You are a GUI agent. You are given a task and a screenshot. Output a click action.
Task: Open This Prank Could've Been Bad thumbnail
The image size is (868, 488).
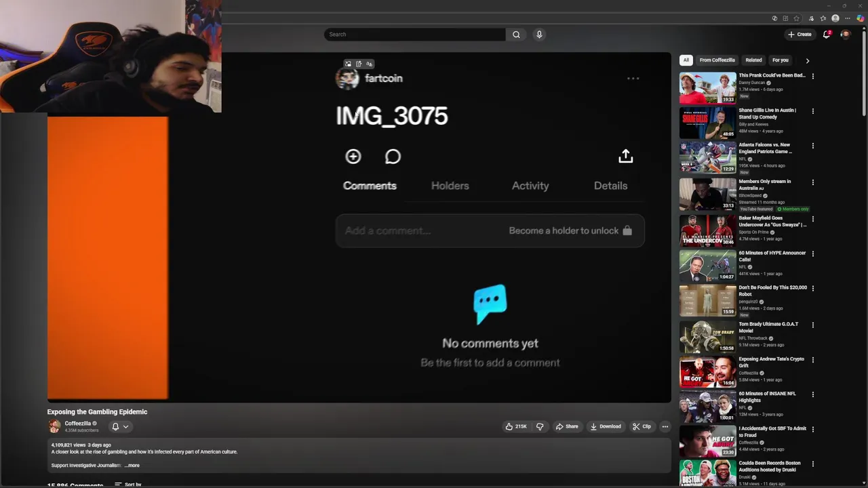pos(707,87)
